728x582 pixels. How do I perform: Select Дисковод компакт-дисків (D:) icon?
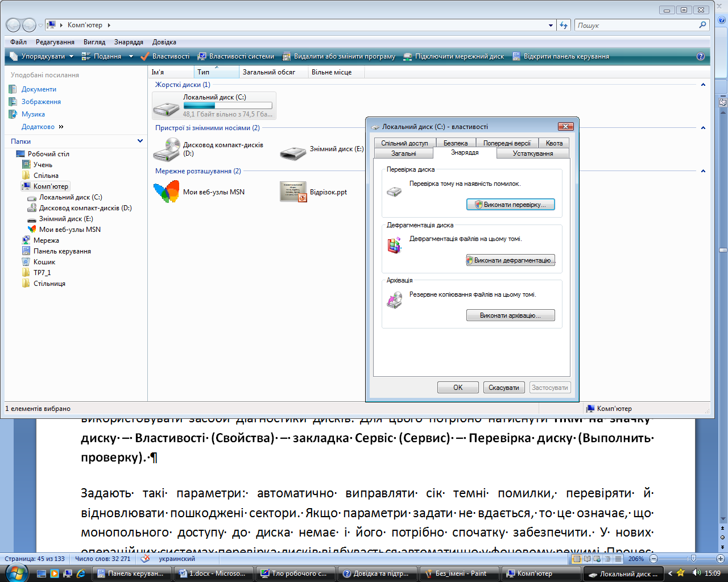[167, 149]
